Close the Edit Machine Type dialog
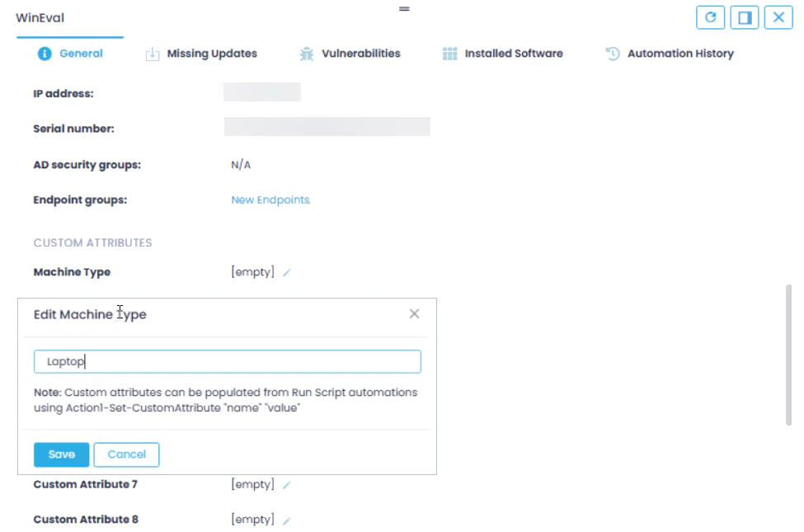This screenshot has height=532, width=804. tap(414, 313)
